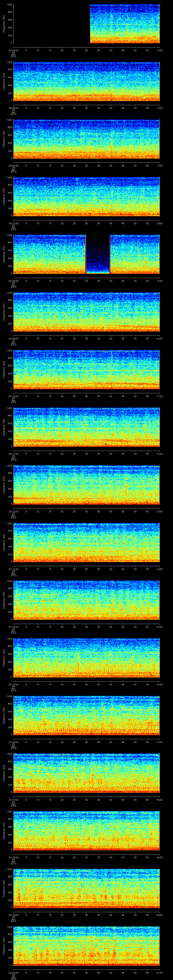The width and height of the screenshot is (173, 980).
Task: Select the spectrogram panel starting at 20:06:00
Action: (x=87, y=139)
